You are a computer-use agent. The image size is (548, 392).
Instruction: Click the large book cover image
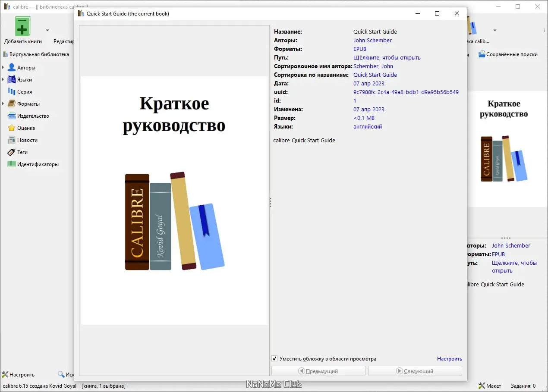coord(174,201)
